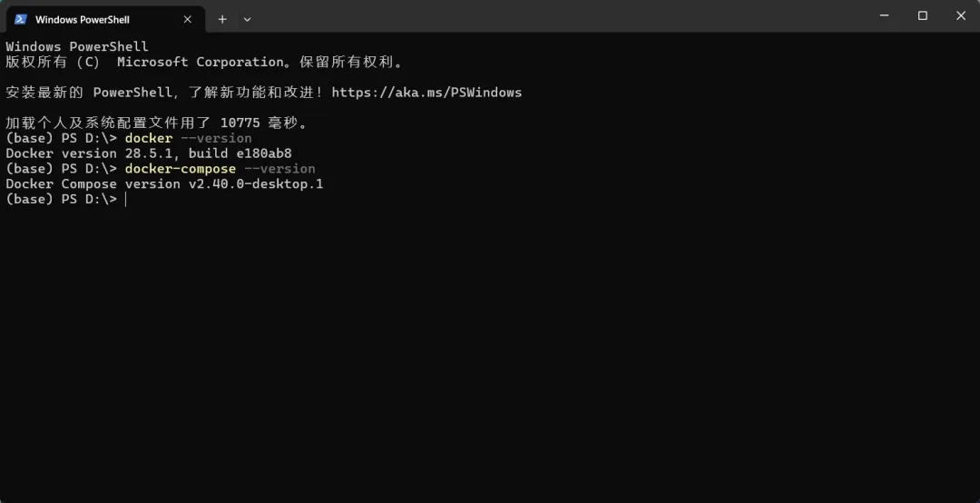Click the Docker Compose v2.40.0-desktop.1 output line
The width and height of the screenshot is (980, 503).
164,184
